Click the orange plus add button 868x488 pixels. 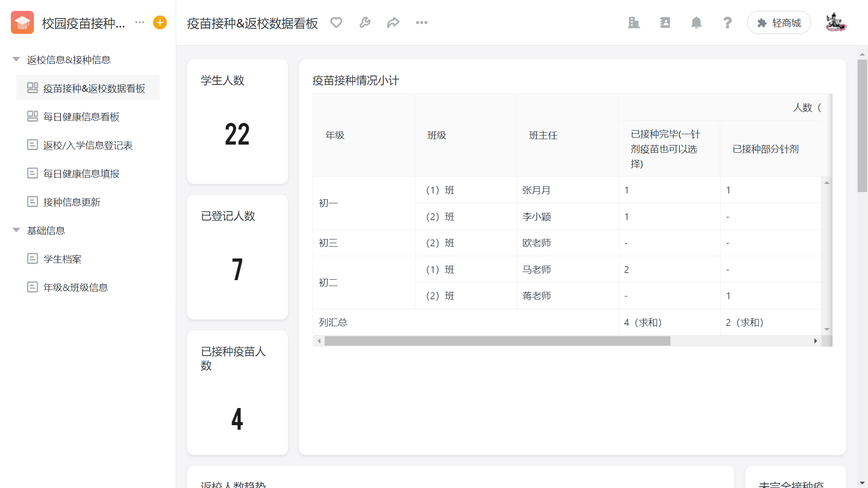[160, 23]
